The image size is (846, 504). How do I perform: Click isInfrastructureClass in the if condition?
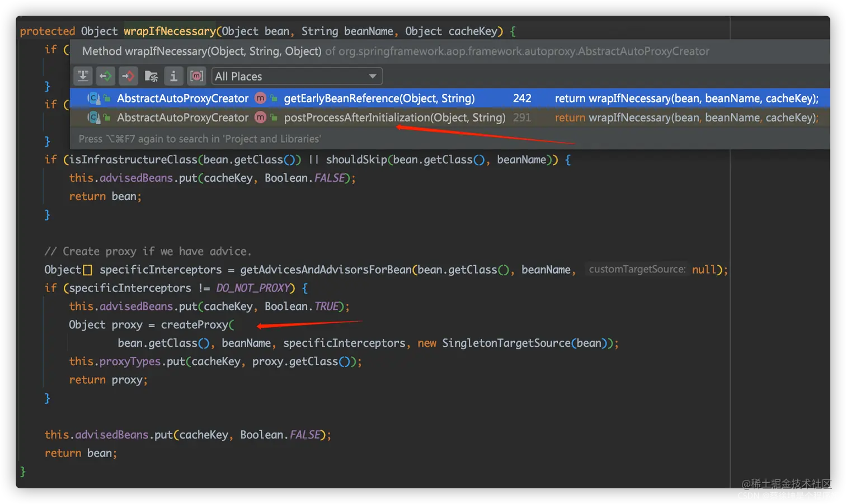tap(132, 160)
